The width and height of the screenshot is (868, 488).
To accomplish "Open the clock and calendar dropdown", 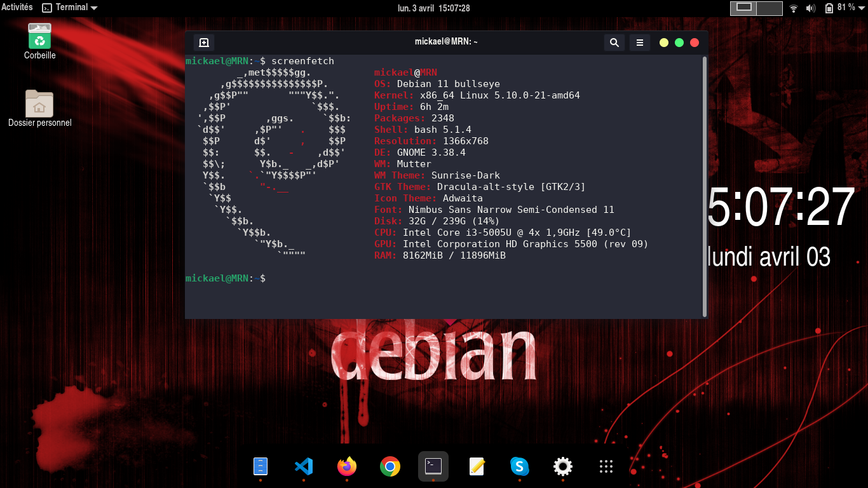I will pos(434,8).
